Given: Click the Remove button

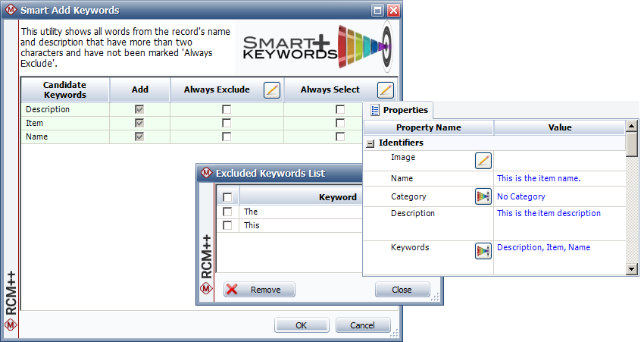Looking at the screenshot, I should [x=259, y=290].
